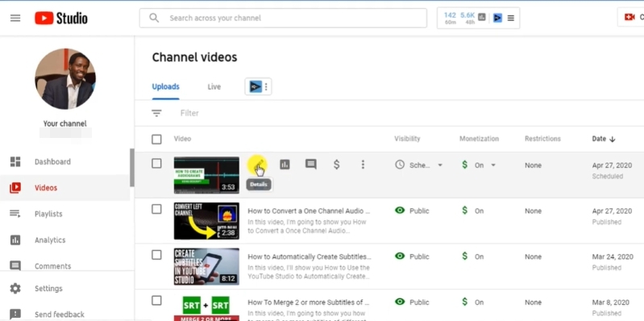Click 'Mar 8, 2020' date cell

[611, 302]
